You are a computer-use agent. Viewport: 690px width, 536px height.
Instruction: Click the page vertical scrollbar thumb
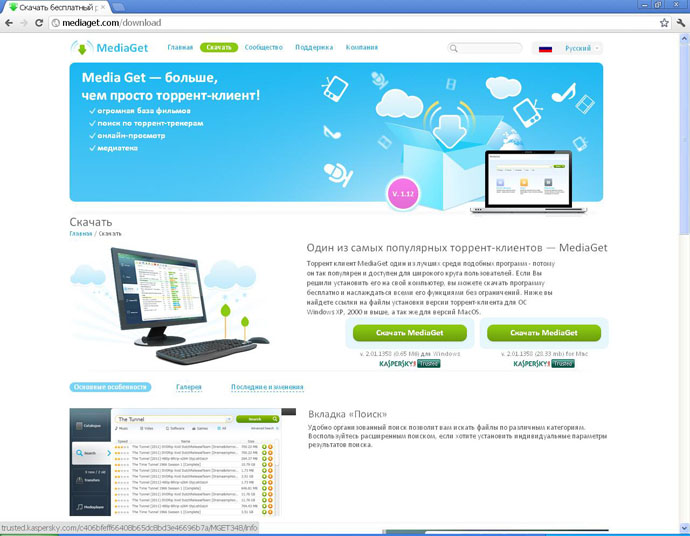coord(684,139)
